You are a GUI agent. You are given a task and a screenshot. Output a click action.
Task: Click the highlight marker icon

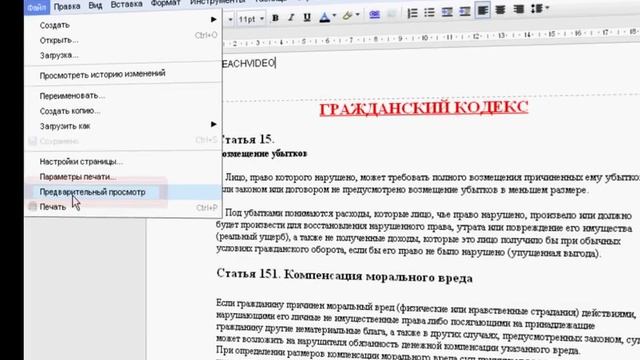point(347,16)
